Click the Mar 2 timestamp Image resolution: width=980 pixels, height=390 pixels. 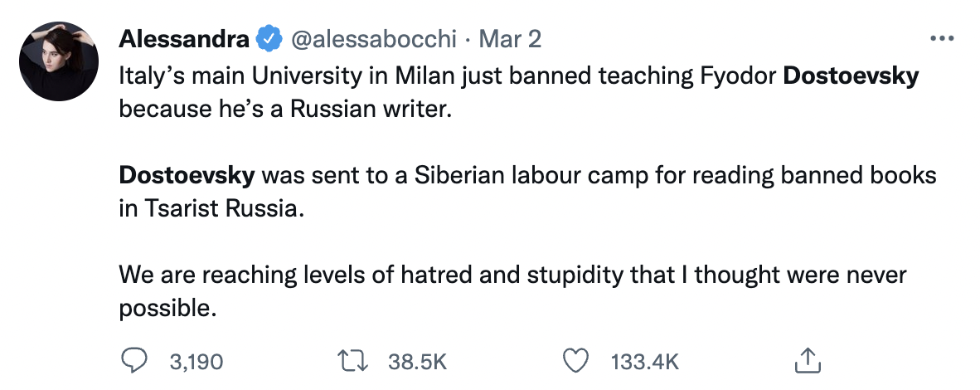point(512,39)
